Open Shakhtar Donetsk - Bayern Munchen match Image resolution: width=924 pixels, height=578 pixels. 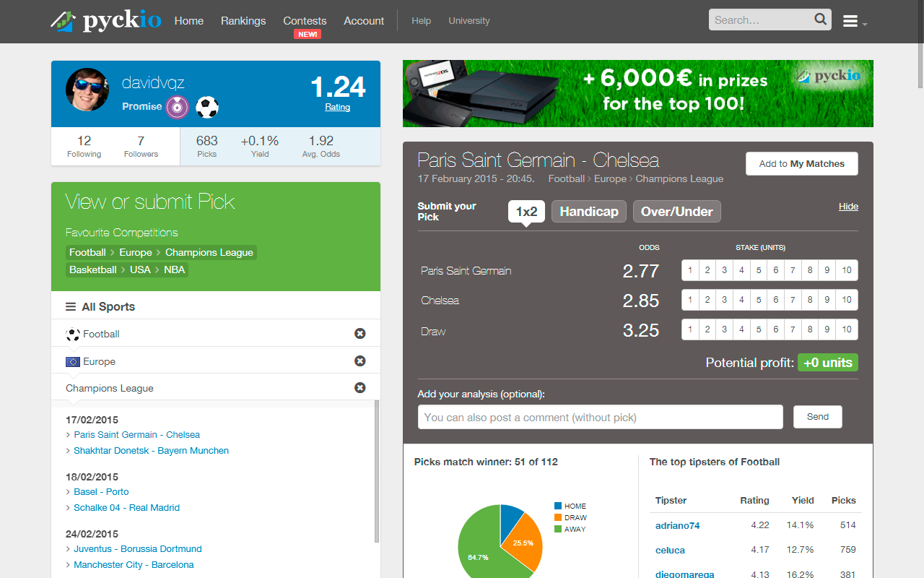pos(152,451)
